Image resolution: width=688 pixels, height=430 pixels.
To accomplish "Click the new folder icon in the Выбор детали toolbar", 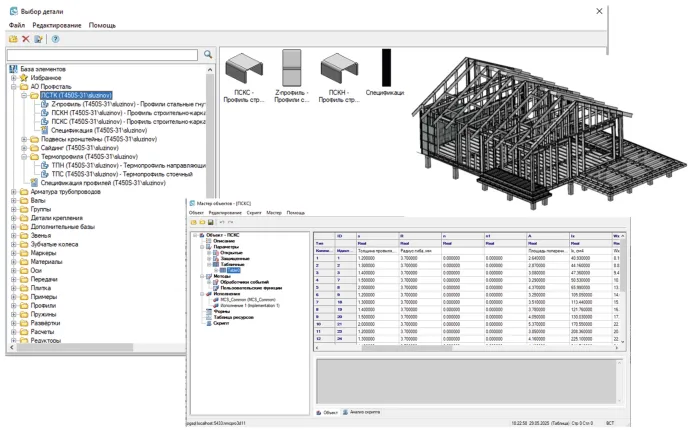I will point(13,39).
